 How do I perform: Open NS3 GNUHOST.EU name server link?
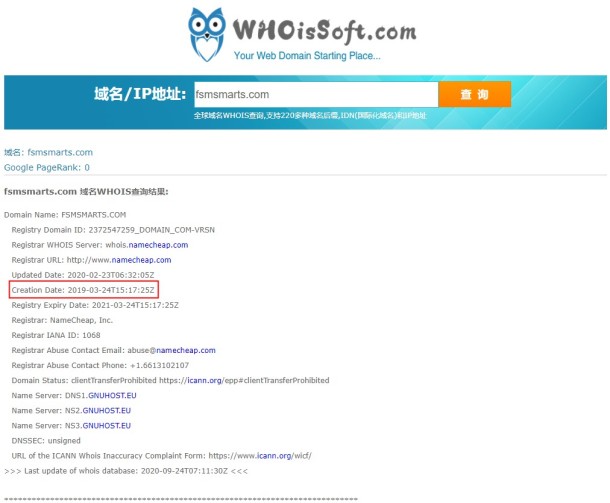tap(107, 426)
